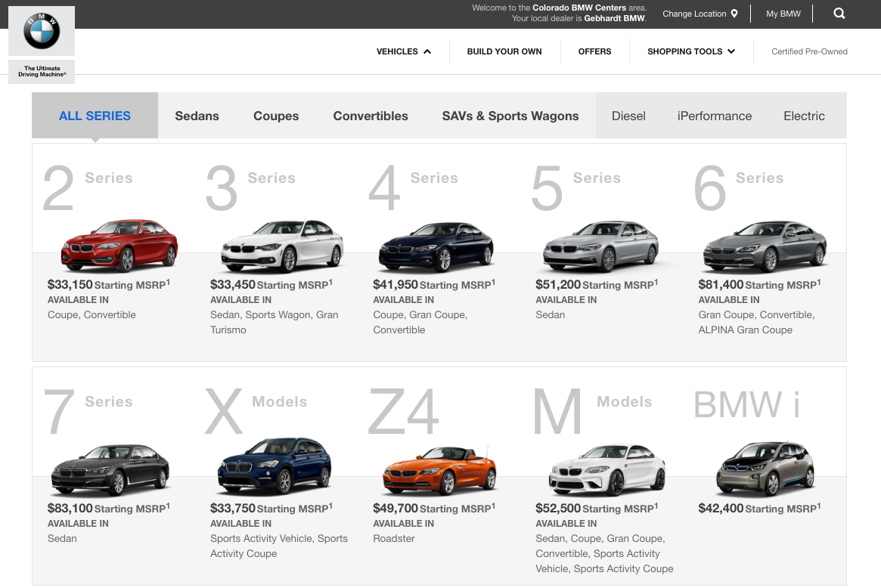Select the dark blue 4 Series car image

pyautogui.click(x=436, y=246)
